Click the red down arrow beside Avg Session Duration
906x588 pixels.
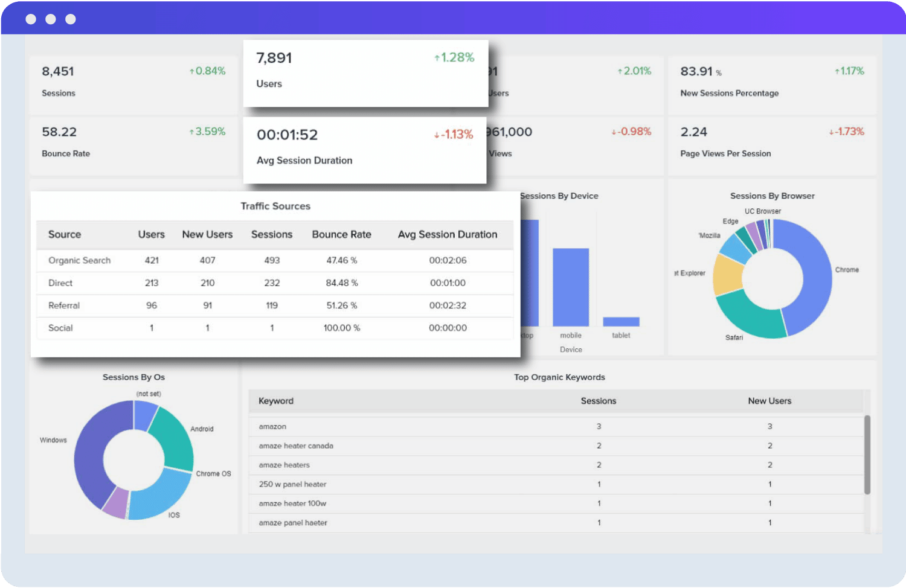click(435, 135)
